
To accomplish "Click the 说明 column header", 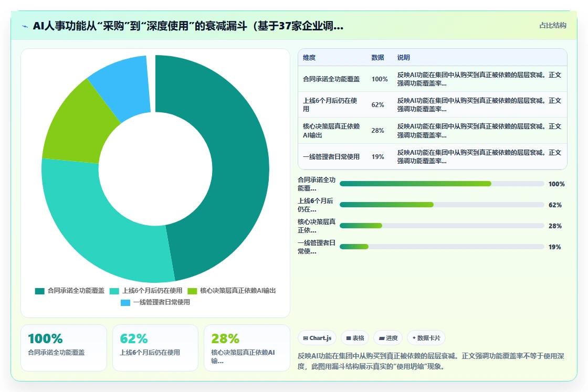I will (x=404, y=57).
